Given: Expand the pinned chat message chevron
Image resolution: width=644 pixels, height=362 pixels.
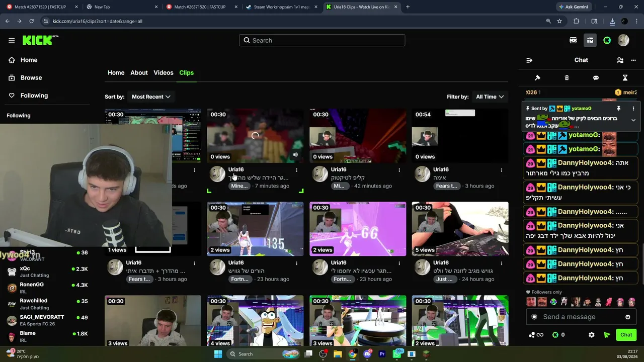Looking at the screenshot, I should [x=633, y=120].
